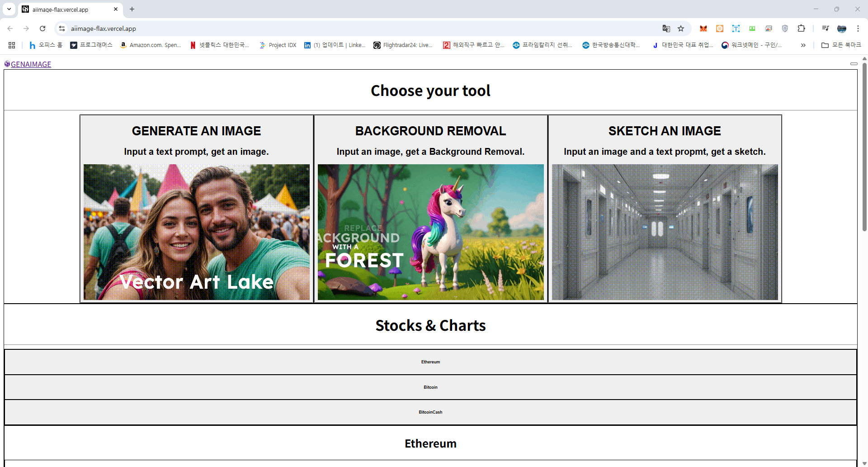Click the 'Choose your tool' heading
Screen dimensions: 868x467
tap(430, 91)
